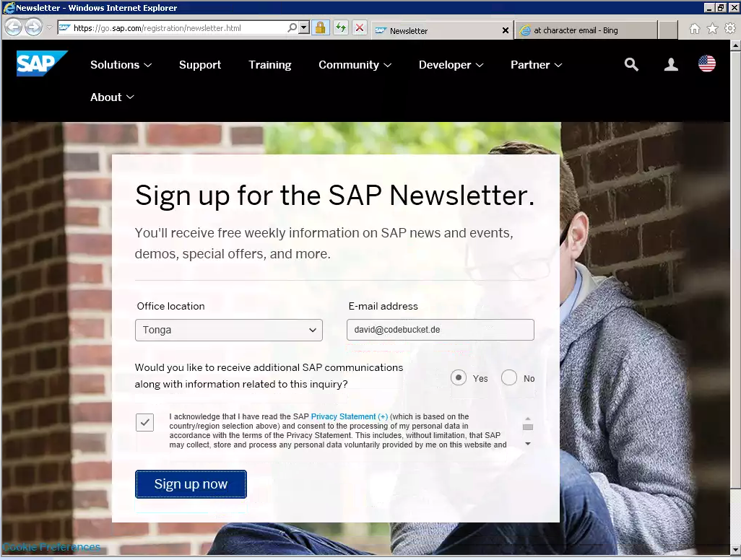The image size is (741, 560).
Task: Open the site search magnifier icon
Action: (x=631, y=64)
